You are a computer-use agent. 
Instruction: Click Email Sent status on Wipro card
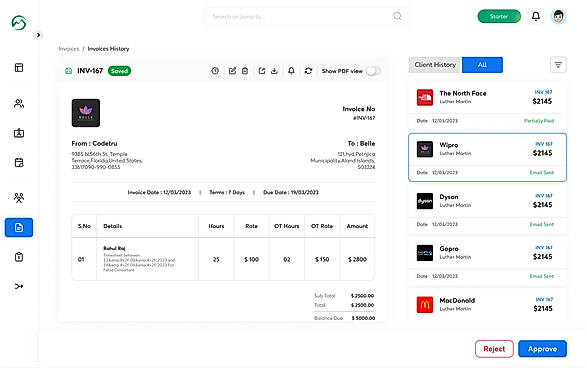[542, 172]
